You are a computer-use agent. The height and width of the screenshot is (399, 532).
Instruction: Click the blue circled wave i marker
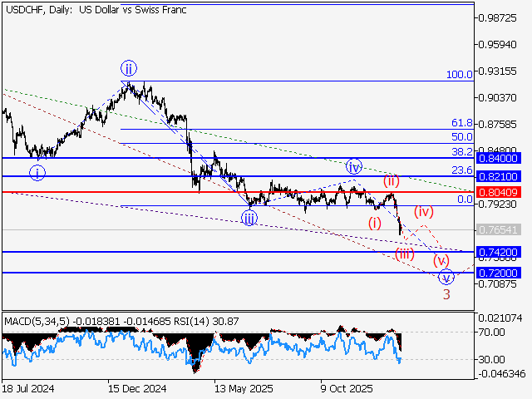pyautogui.click(x=38, y=173)
